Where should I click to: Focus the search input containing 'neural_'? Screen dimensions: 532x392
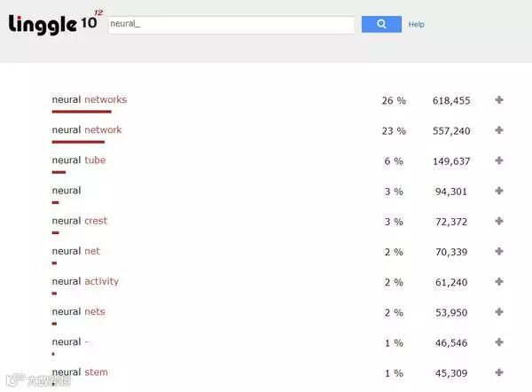231,24
